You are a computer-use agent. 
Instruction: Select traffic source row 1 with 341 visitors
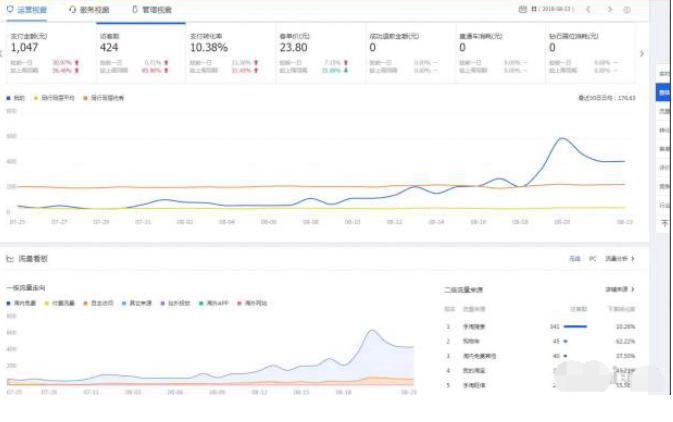540,327
